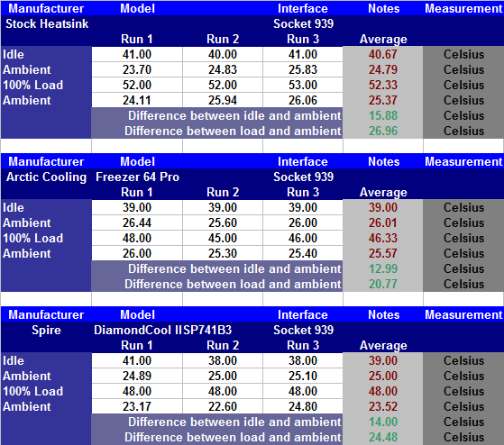Click the 25.57 average value

click(x=383, y=254)
